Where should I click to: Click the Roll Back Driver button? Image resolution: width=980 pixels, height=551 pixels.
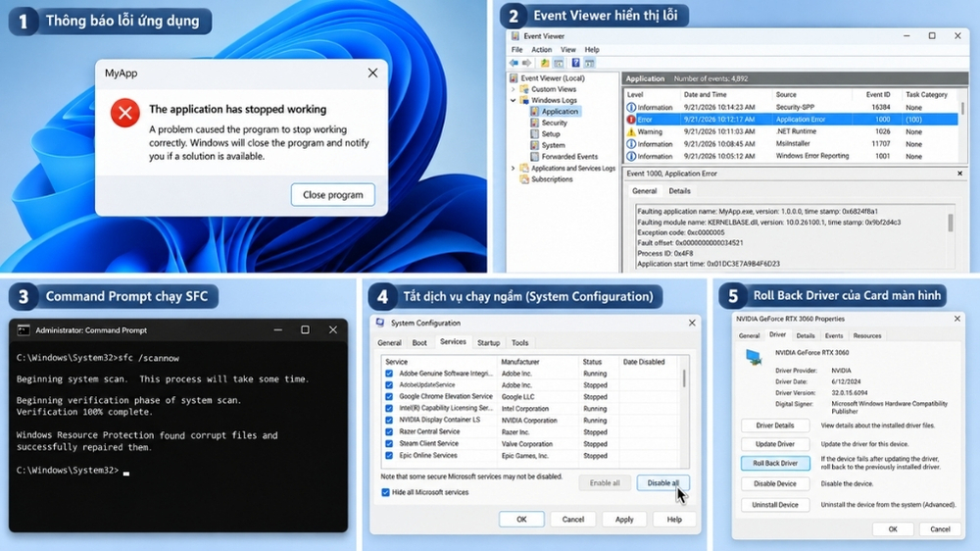point(775,464)
